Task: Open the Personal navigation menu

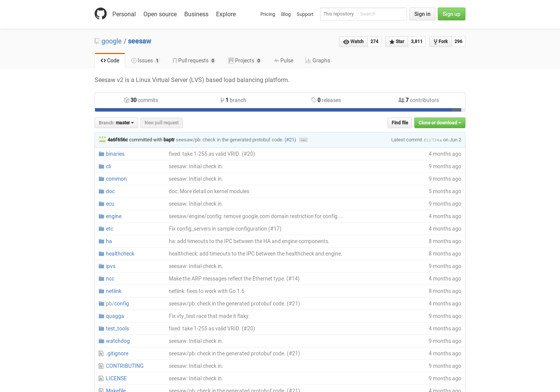Action: [x=124, y=14]
